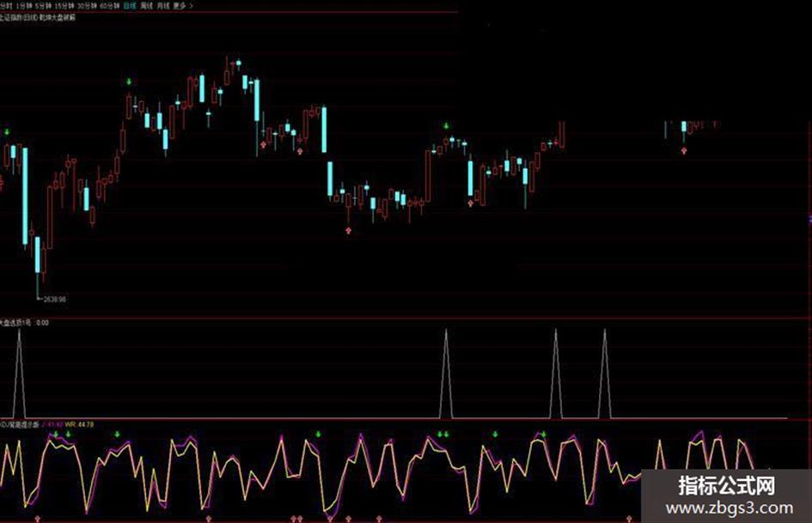
Task: Select the 1分钟 period tab
Action: click(x=24, y=6)
